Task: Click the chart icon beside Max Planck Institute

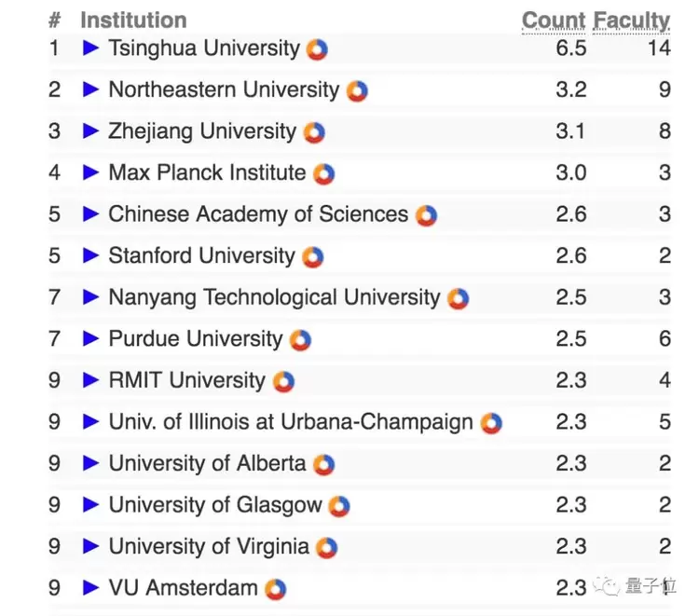Action: pos(323,174)
